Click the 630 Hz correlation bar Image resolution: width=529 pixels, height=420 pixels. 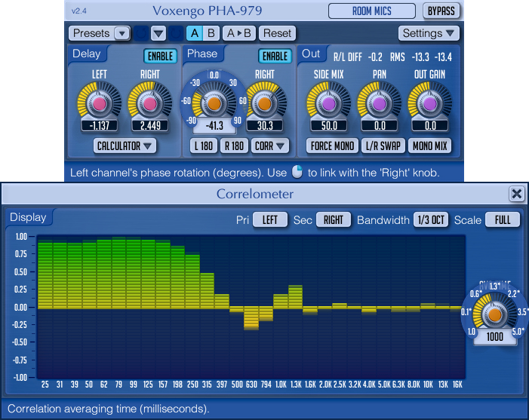[251, 317]
